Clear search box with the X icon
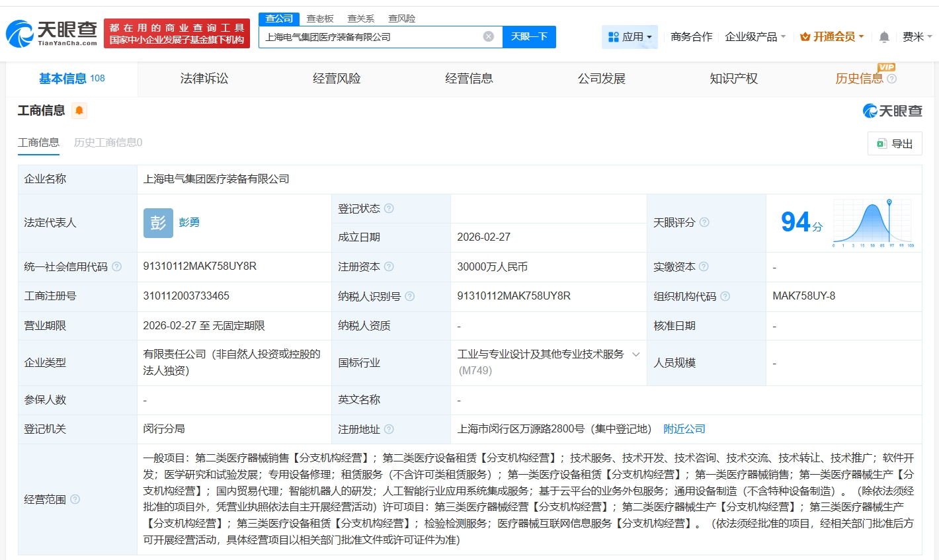Viewport: 939px width, 560px height. point(488,36)
